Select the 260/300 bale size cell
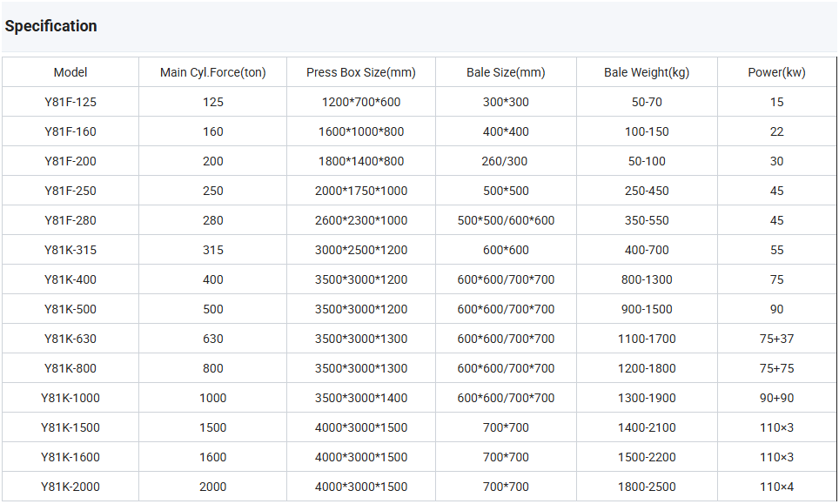Screen dimensions: 839x504 point(506,161)
